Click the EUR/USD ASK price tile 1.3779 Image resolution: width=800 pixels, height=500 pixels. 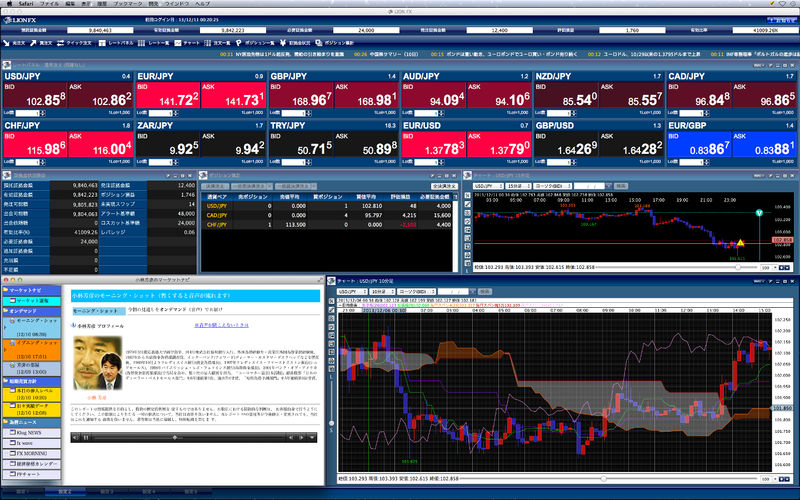(499, 144)
